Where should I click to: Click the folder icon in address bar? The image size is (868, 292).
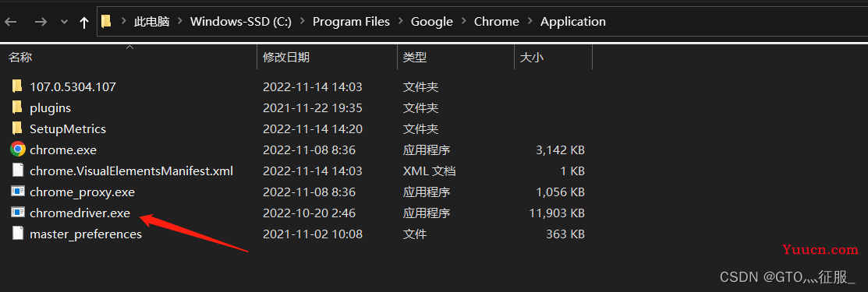coord(106,22)
